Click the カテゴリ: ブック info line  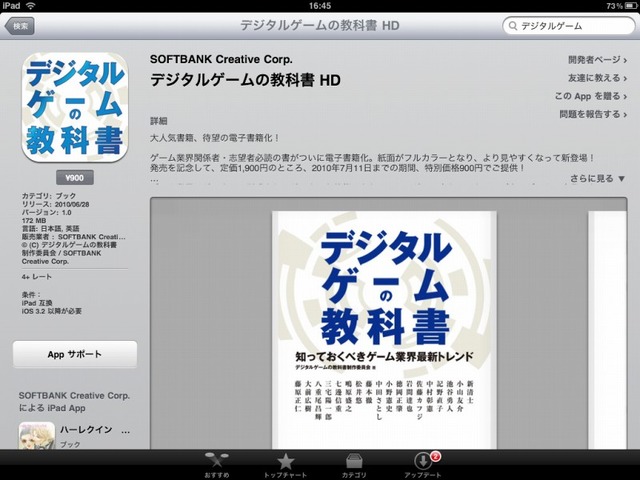49,196
